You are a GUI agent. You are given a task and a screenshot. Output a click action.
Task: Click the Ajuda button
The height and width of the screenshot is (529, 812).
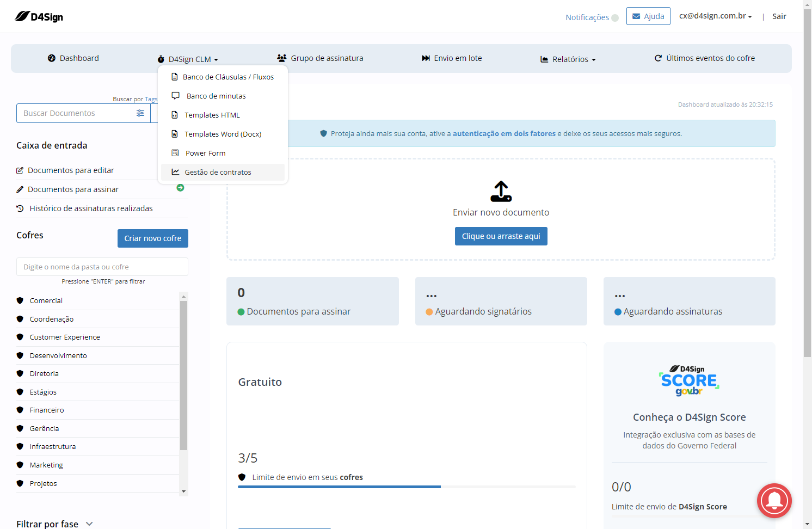click(x=648, y=16)
